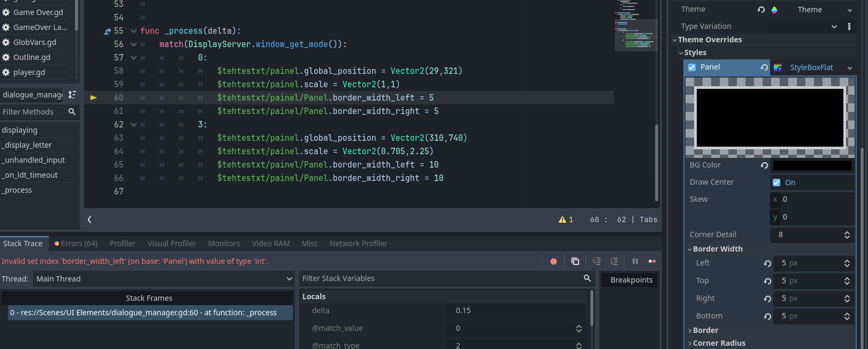Screen dimensions: 868x349
Task: Open the Profiler tab
Action: click(123, 244)
